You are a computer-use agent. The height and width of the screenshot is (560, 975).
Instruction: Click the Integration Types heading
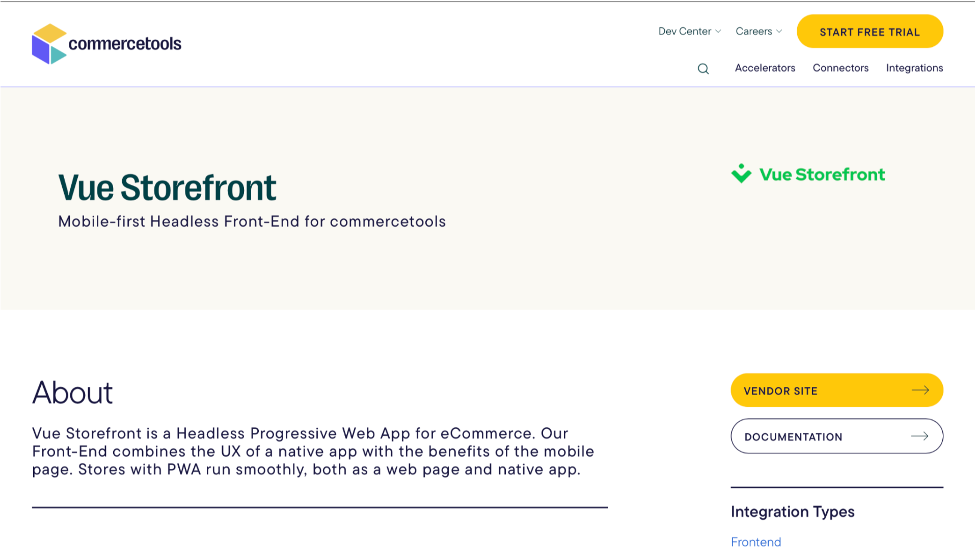click(792, 512)
